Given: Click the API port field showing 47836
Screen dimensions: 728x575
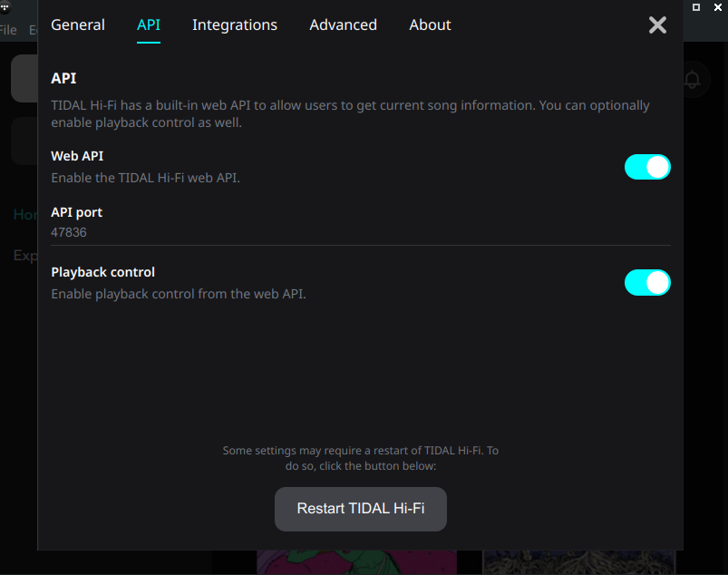Looking at the screenshot, I should (x=361, y=232).
